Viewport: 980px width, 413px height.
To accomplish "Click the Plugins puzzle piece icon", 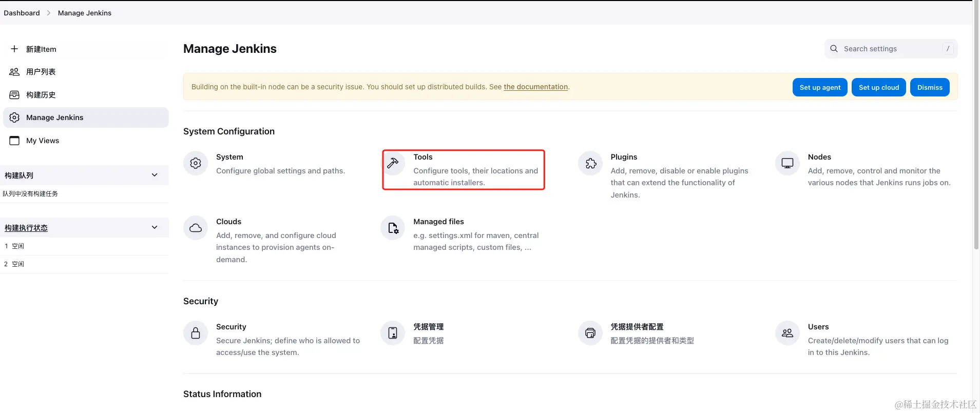I will [590, 163].
